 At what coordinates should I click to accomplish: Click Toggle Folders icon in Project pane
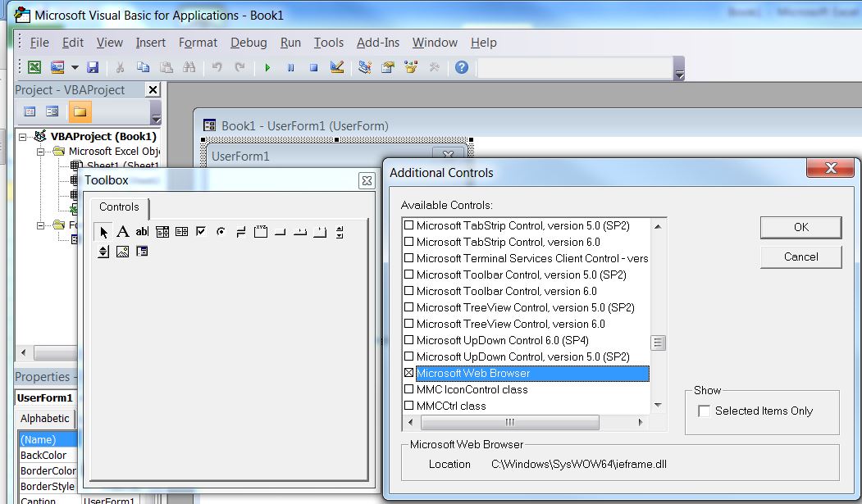(80, 111)
